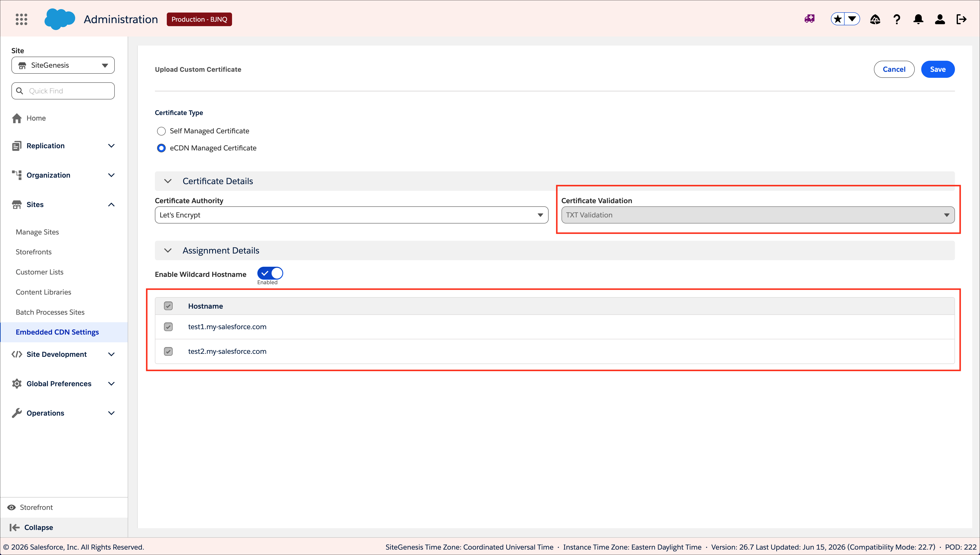Viewport: 980px width, 555px height.
Task: Toggle checkbox for test2.my-salesforce.com
Action: [168, 351]
